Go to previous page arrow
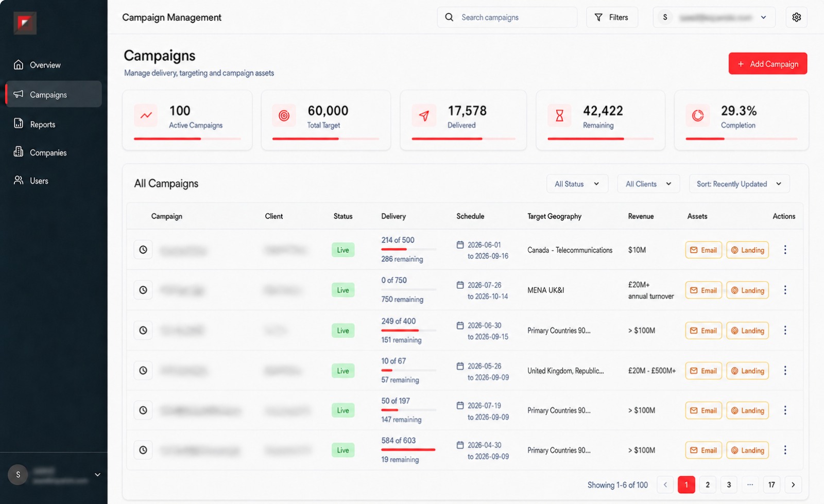Viewport: 824px width, 504px height. click(665, 484)
